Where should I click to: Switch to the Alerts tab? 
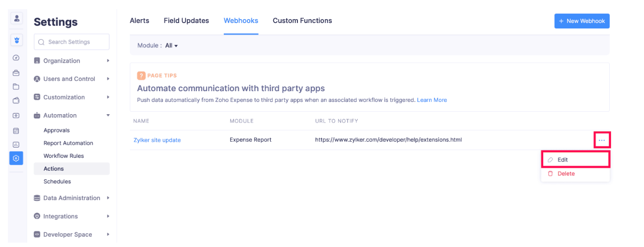pos(139,21)
